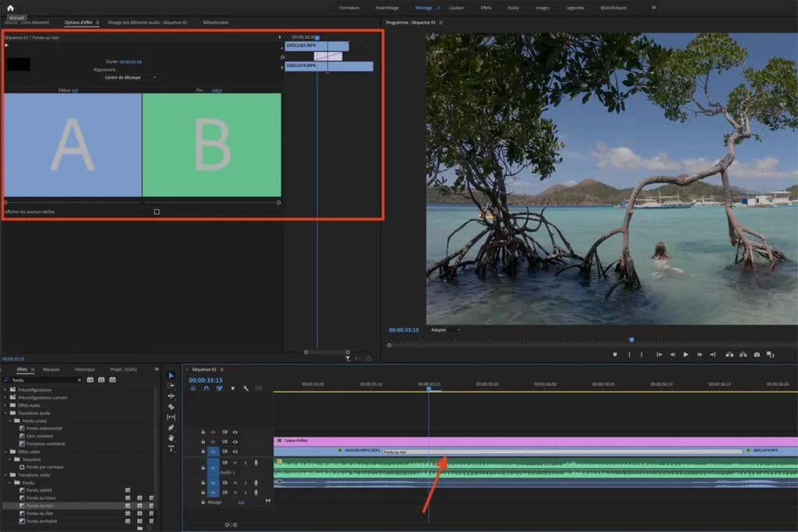Select the Razor tool
Viewport: 798px width, 532px height.
(171, 407)
